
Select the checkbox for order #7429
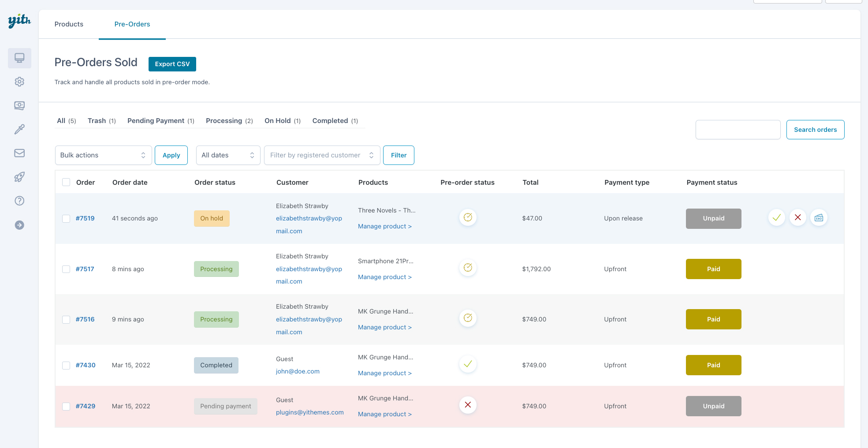tap(66, 406)
